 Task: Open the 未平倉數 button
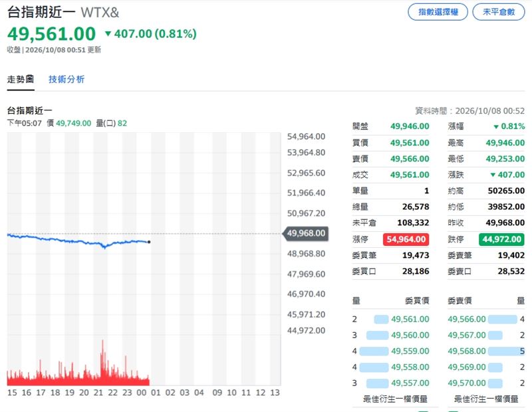coord(498,12)
